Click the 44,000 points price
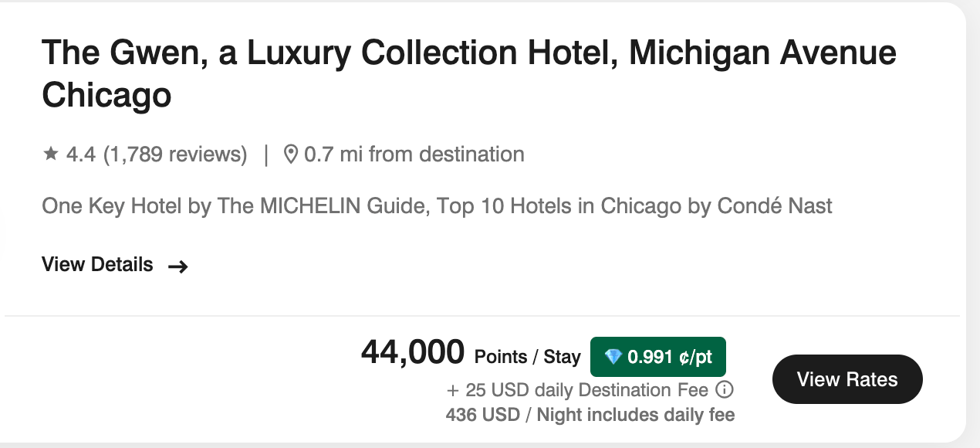This screenshot has width=980, height=448. [x=413, y=353]
